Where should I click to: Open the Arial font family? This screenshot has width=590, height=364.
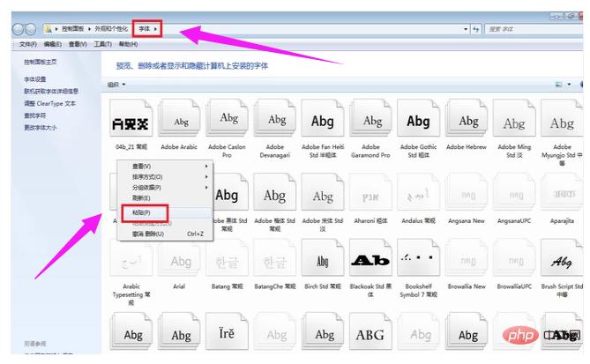click(x=179, y=264)
